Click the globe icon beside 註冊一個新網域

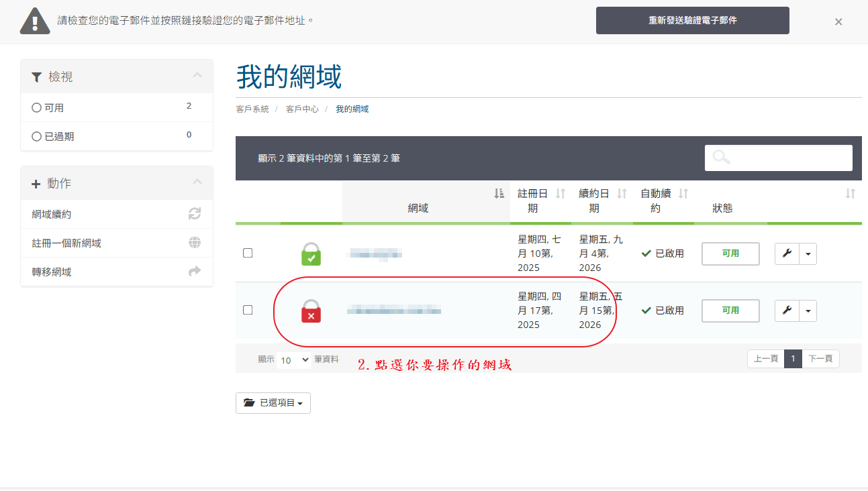[195, 243]
